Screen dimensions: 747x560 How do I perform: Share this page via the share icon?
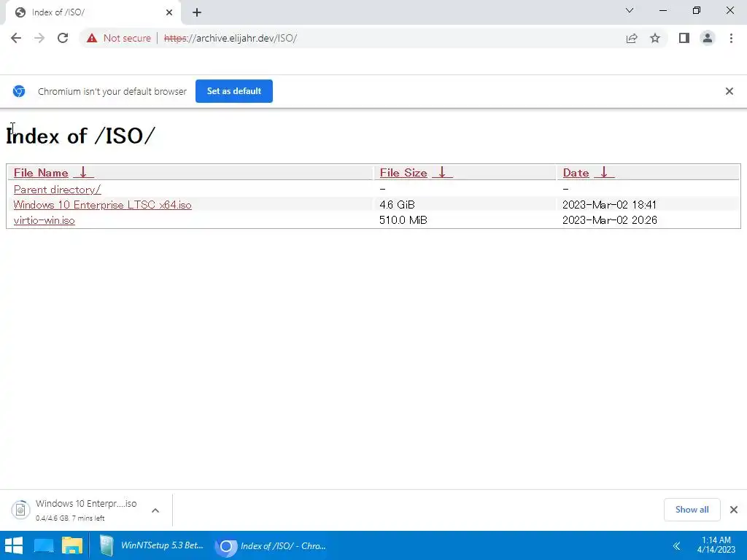coord(632,38)
